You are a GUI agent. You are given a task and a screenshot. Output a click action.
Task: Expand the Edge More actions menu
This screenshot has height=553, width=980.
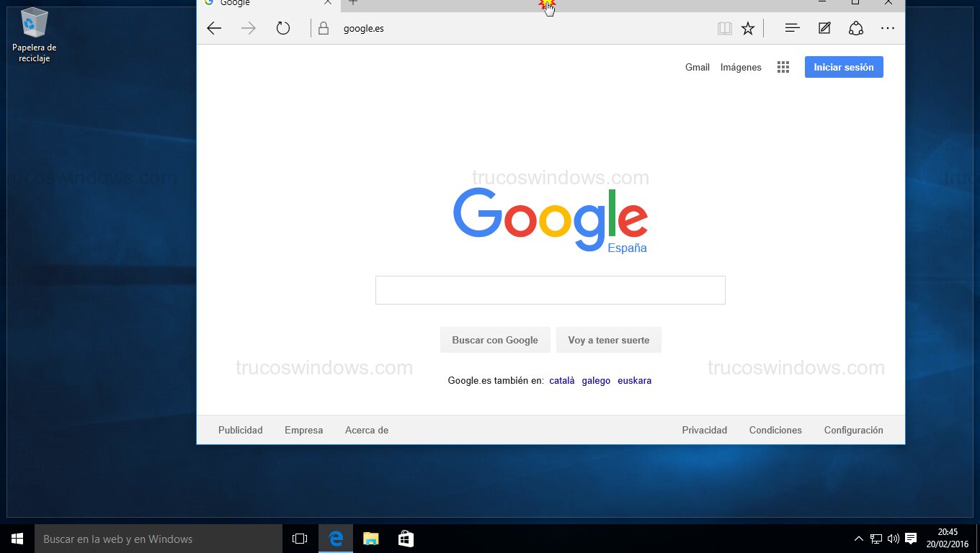888,29
